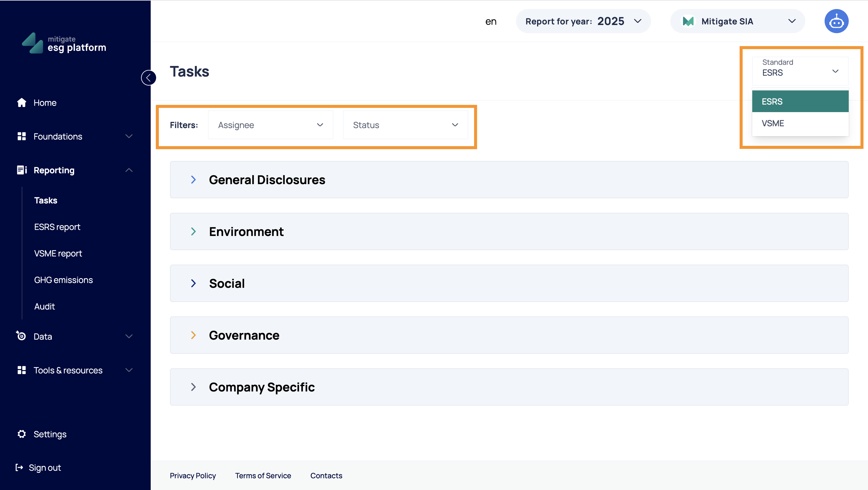Screen dimensions: 868x490
Task: Select VSME option in Standard list
Action: (800, 123)
